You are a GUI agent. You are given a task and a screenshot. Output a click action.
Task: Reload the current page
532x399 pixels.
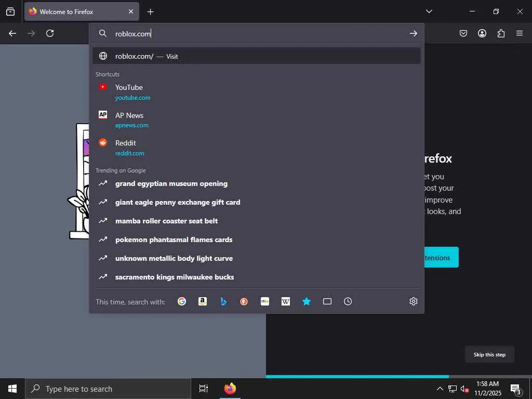pyautogui.click(x=50, y=33)
